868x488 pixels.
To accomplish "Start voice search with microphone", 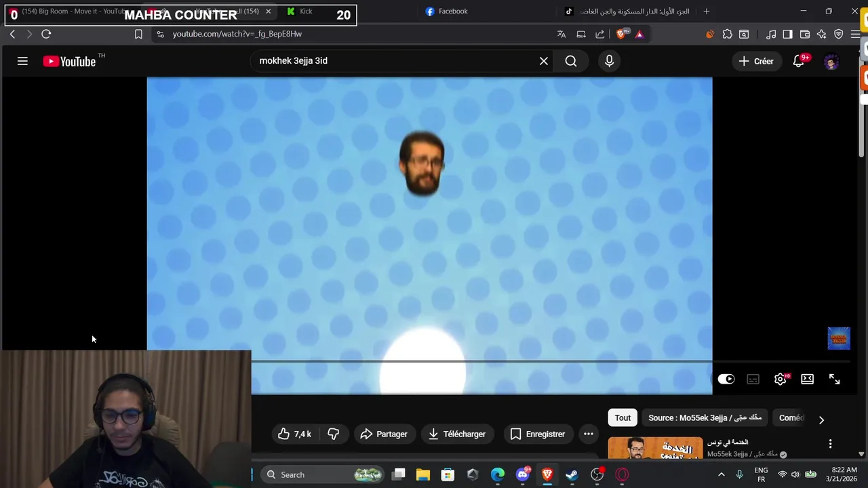I will (x=609, y=61).
